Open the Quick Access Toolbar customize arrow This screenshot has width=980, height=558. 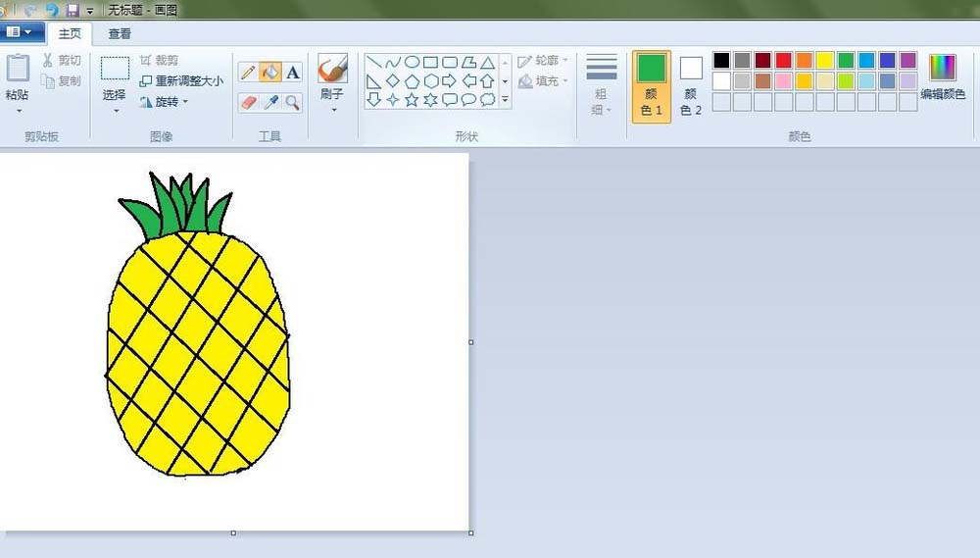pyautogui.click(x=90, y=11)
